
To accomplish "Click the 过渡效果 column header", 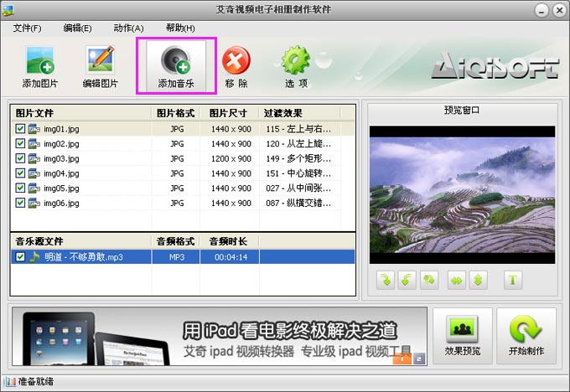I will pyautogui.click(x=299, y=113).
